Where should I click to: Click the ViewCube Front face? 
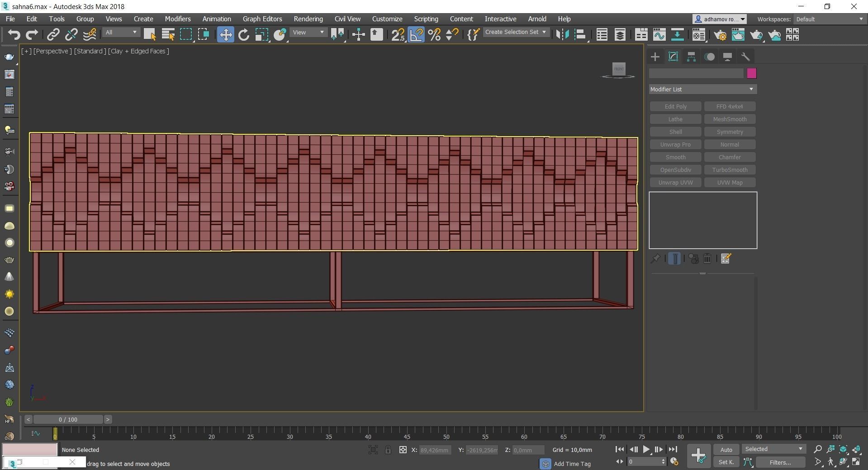pyautogui.click(x=619, y=69)
